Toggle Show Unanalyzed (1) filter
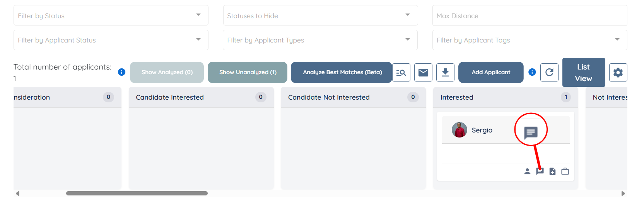Image resolution: width=644 pixels, height=202 pixels. click(248, 72)
